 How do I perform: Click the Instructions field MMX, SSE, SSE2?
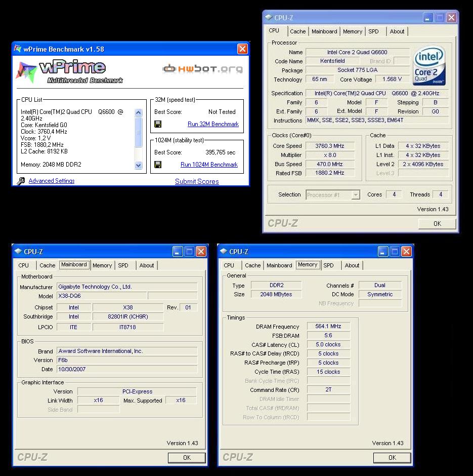click(x=377, y=120)
